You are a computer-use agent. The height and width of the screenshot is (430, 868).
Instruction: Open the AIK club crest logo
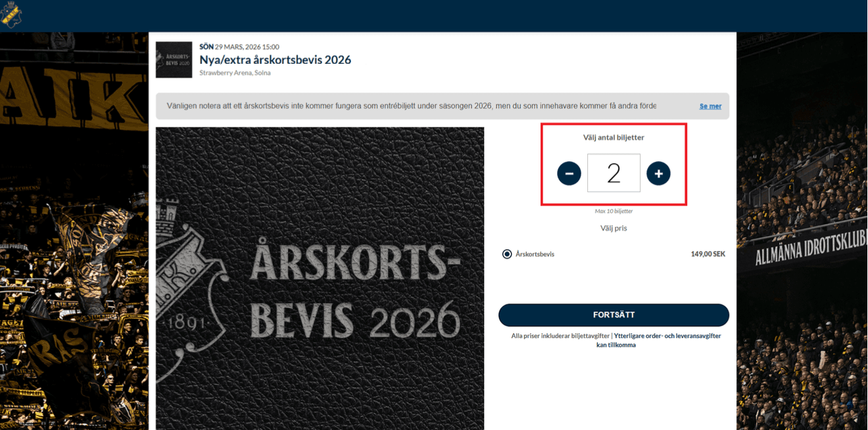point(11,15)
